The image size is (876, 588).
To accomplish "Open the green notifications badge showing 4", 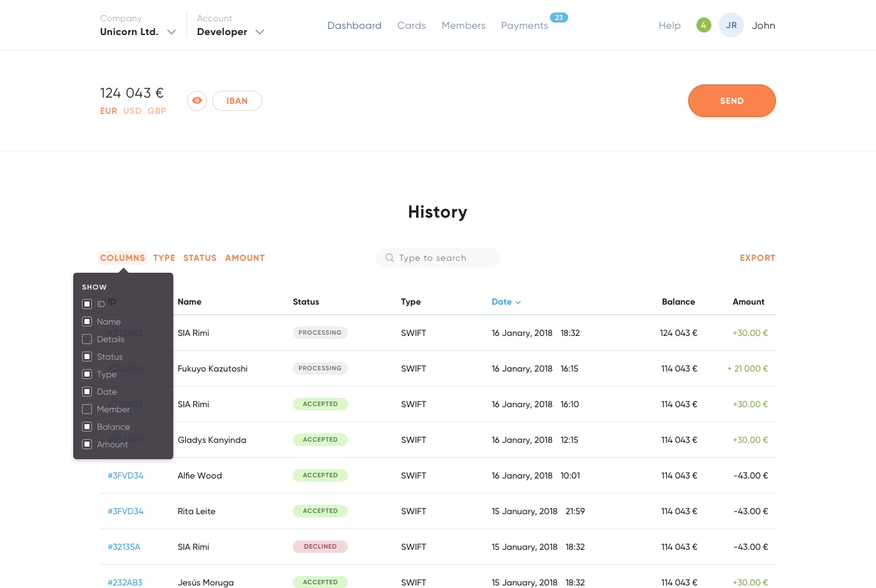I will [x=704, y=26].
